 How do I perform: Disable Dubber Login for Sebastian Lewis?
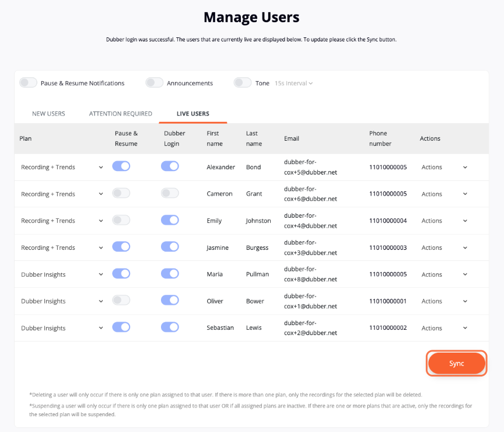[170, 327]
